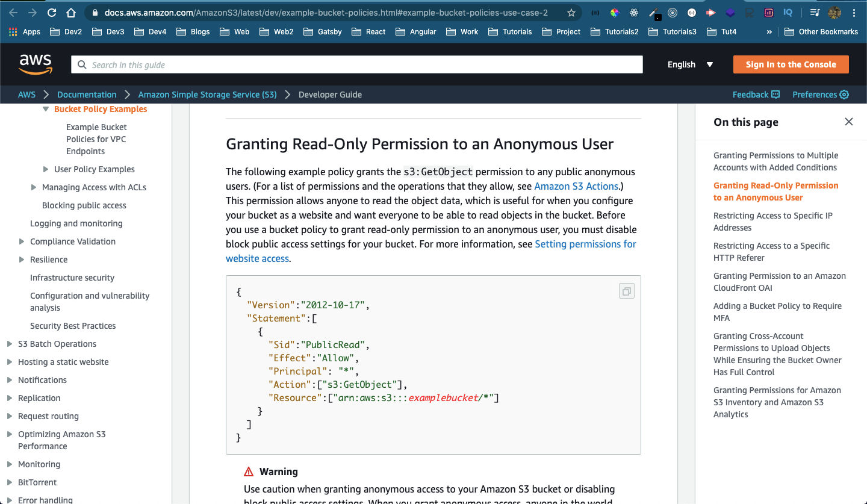Go to the browser home page icon
This screenshot has height=504, width=867.
pos(71,13)
